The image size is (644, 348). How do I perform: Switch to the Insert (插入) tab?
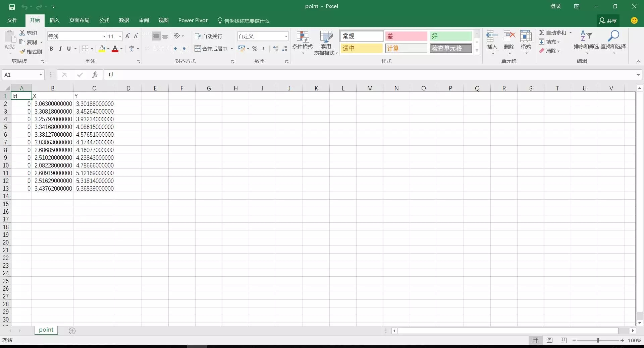[x=54, y=20]
